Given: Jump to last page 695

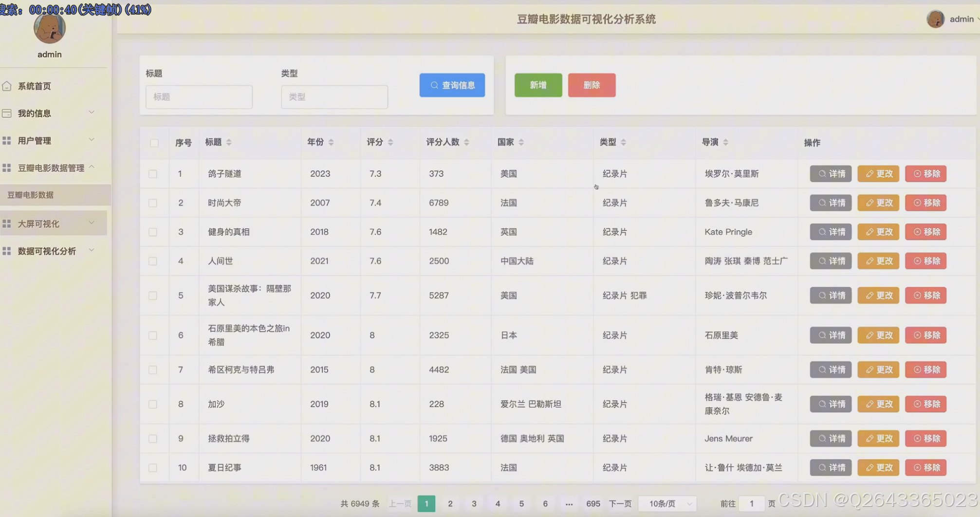Looking at the screenshot, I should pyautogui.click(x=593, y=503).
